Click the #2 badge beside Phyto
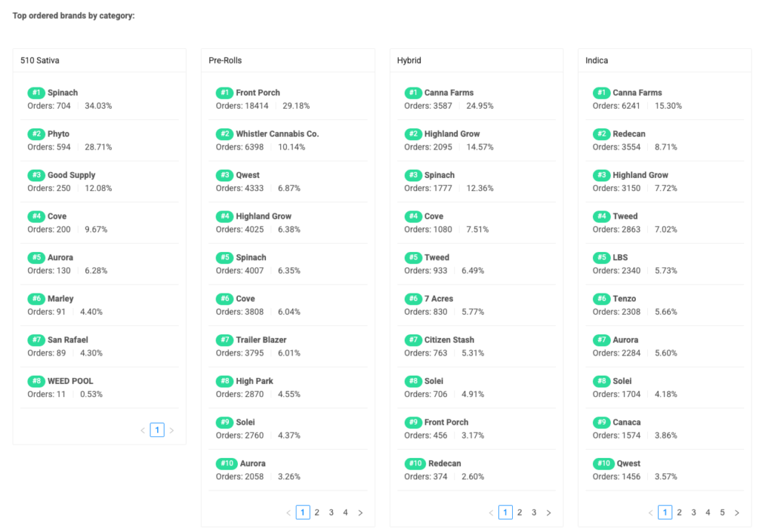 36,133
